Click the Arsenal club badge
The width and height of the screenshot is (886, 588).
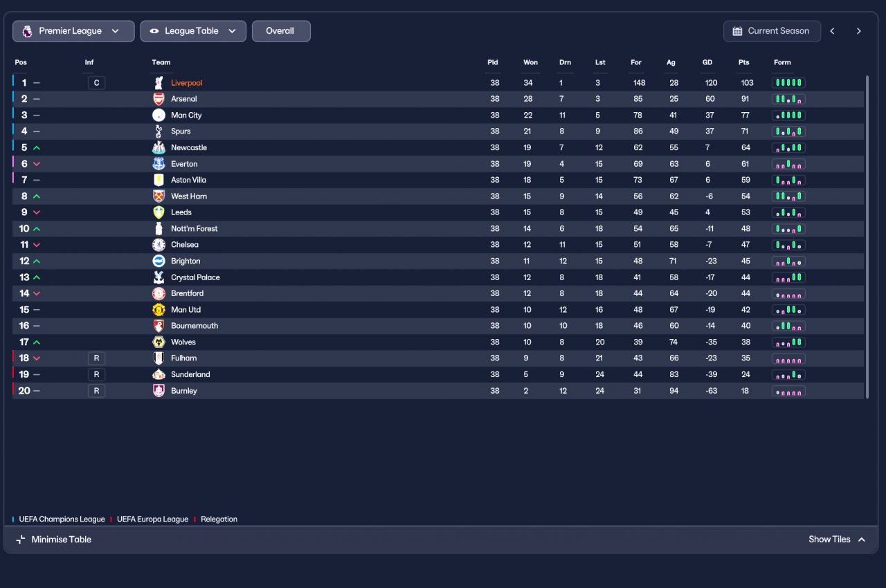tap(159, 99)
